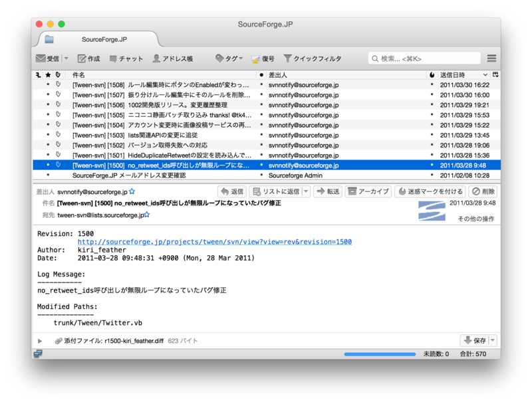Expand the attachment pane triangle

(40, 341)
